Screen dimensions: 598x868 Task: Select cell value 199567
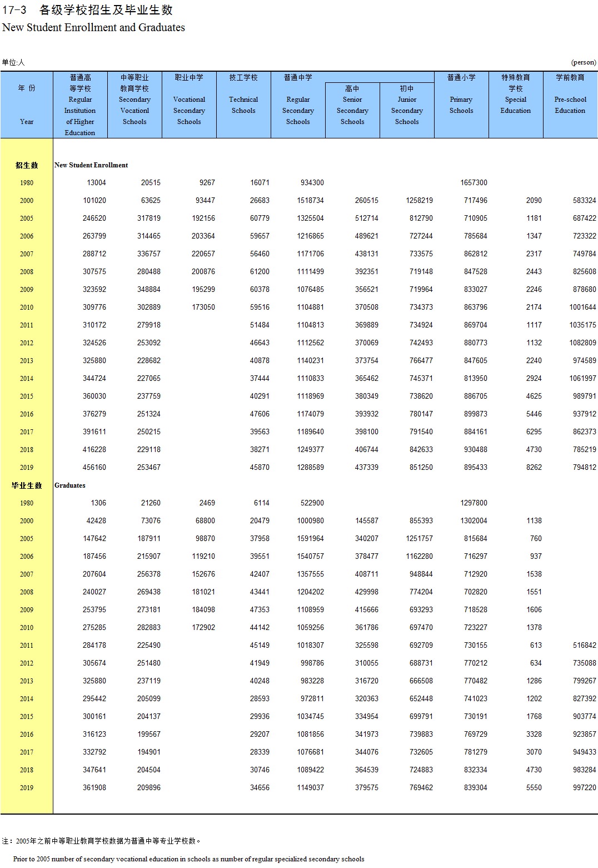(x=149, y=735)
